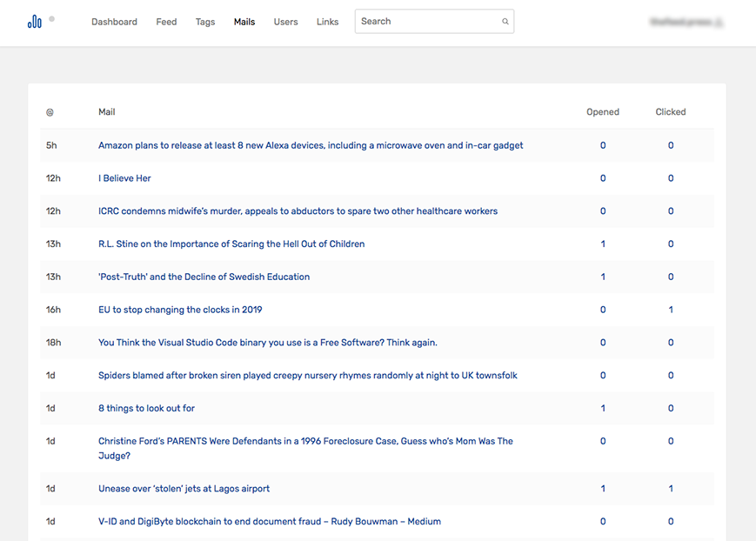The width and height of the screenshot is (756, 541).
Task: Click the Clicked column header
Action: click(670, 112)
